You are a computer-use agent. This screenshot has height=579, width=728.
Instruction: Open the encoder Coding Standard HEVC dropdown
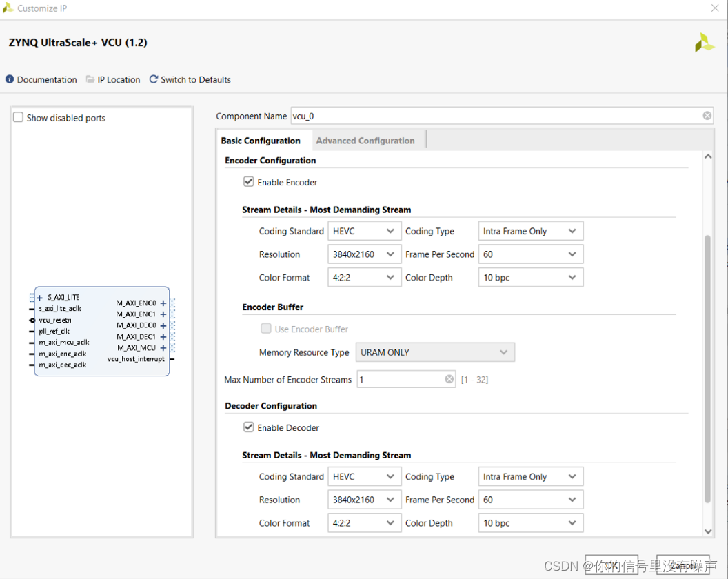coord(365,231)
